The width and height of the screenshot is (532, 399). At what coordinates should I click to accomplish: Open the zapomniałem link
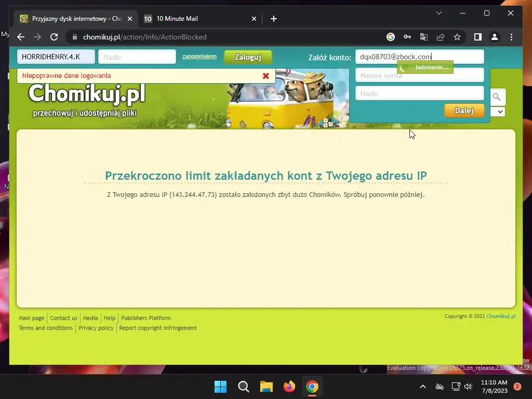pyautogui.click(x=199, y=56)
